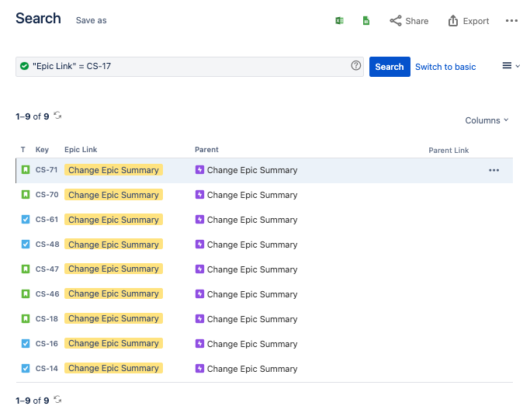Open the Parent epic link in CS-70 row
The height and width of the screenshot is (420, 523).
[252, 195]
